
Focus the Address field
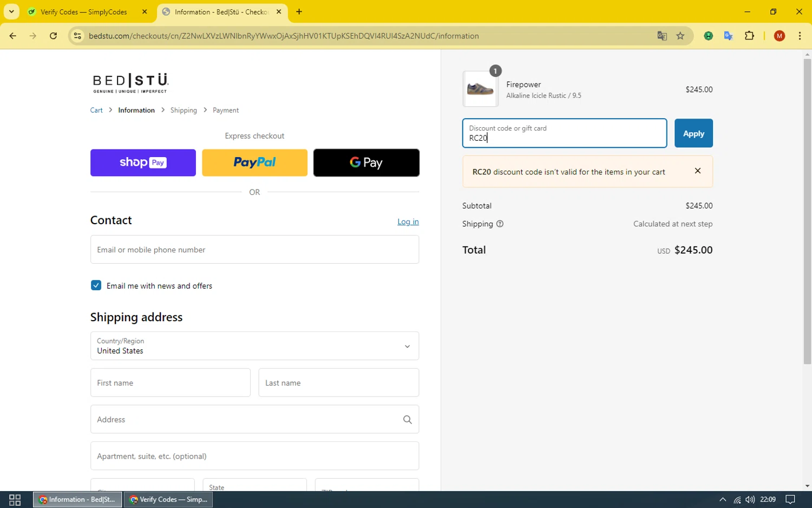click(x=254, y=419)
